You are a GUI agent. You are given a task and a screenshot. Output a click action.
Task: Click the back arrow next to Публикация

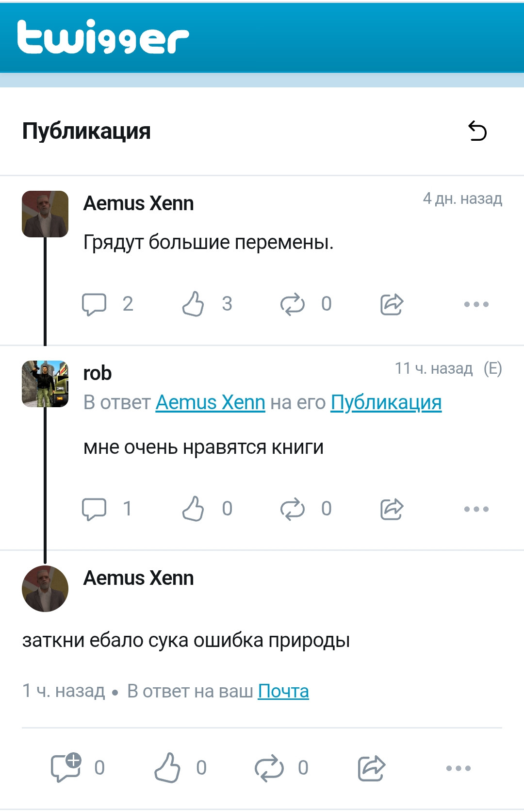click(477, 131)
